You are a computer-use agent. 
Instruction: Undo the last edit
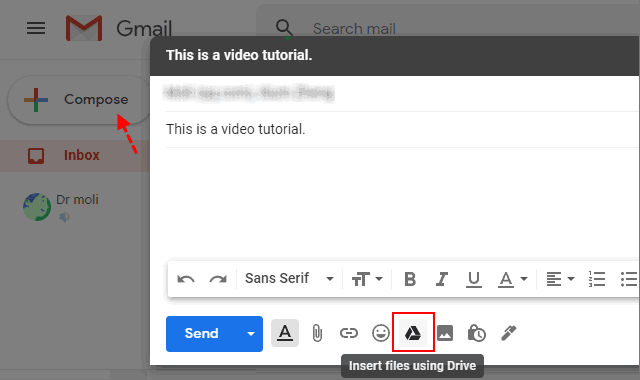(186, 279)
